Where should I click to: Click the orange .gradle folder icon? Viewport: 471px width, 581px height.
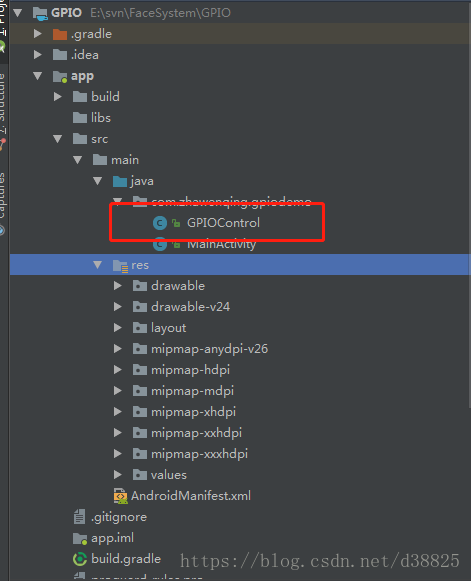pos(60,34)
